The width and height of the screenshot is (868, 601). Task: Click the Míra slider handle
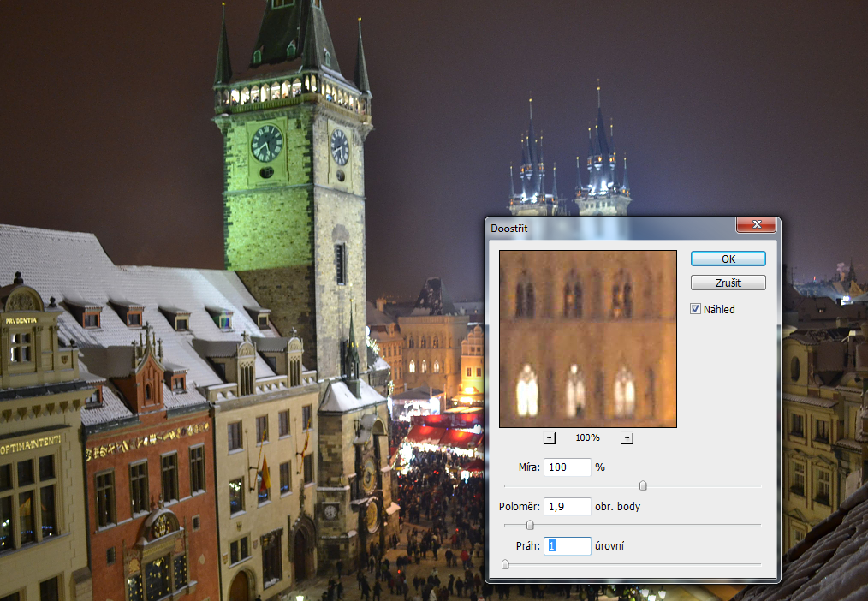tap(643, 485)
